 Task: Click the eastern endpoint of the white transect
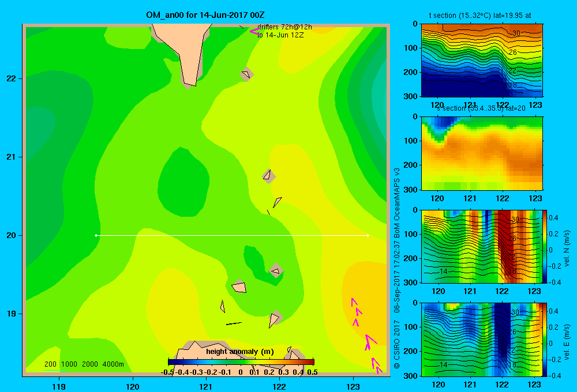[x=368, y=235]
